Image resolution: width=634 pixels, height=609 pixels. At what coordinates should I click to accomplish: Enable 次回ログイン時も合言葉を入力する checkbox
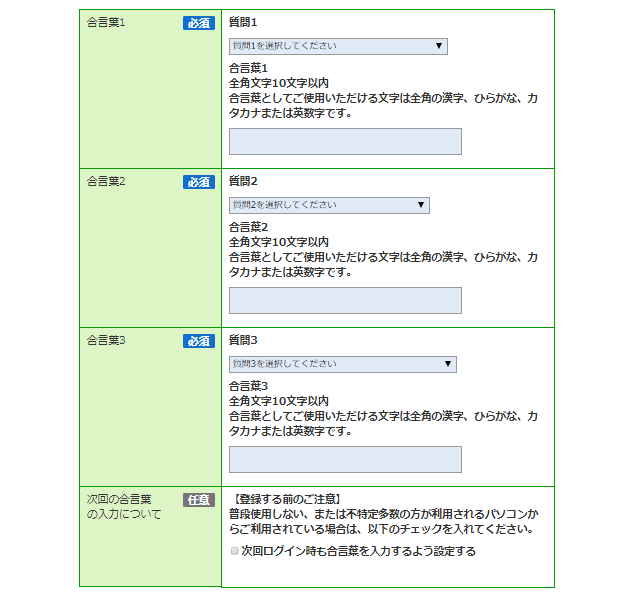[235, 551]
